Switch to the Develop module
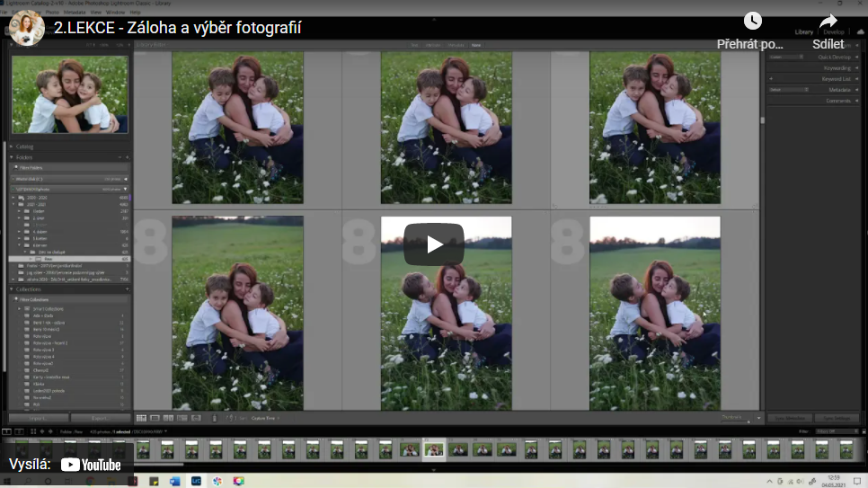The width and height of the screenshot is (868, 488). (834, 32)
